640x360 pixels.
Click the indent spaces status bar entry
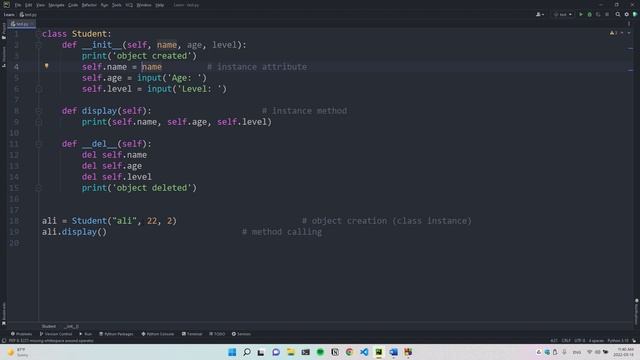(x=596, y=340)
